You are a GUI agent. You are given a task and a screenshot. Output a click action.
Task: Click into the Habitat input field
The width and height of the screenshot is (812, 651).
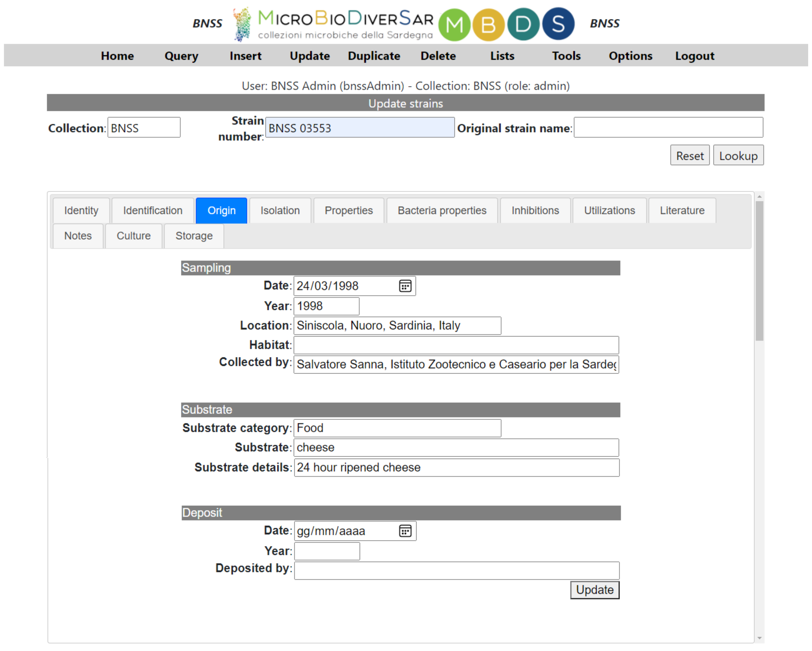(456, 345)
